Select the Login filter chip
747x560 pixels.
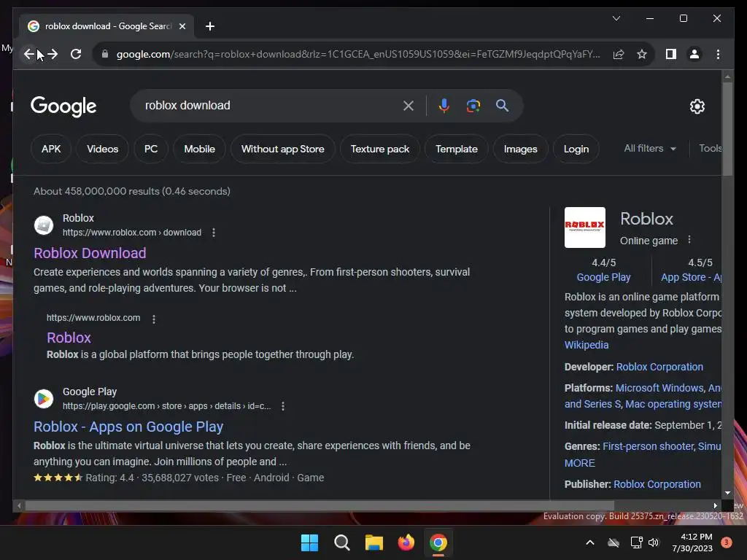(x=576, y=149)
